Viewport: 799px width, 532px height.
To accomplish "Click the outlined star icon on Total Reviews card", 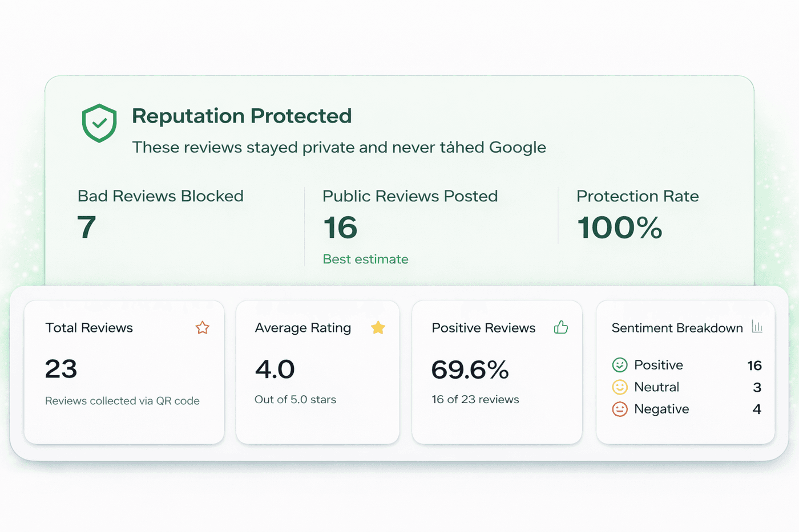I will [203, 328].
